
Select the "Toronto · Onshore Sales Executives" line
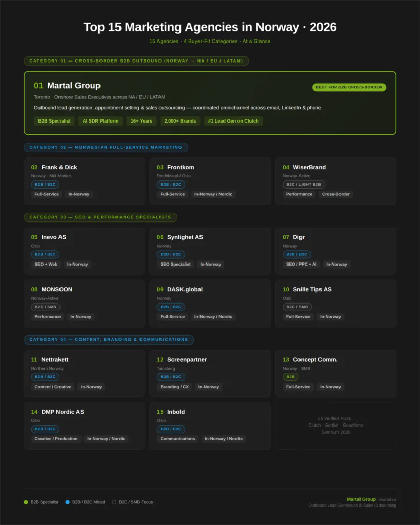[x=99, y=97]
